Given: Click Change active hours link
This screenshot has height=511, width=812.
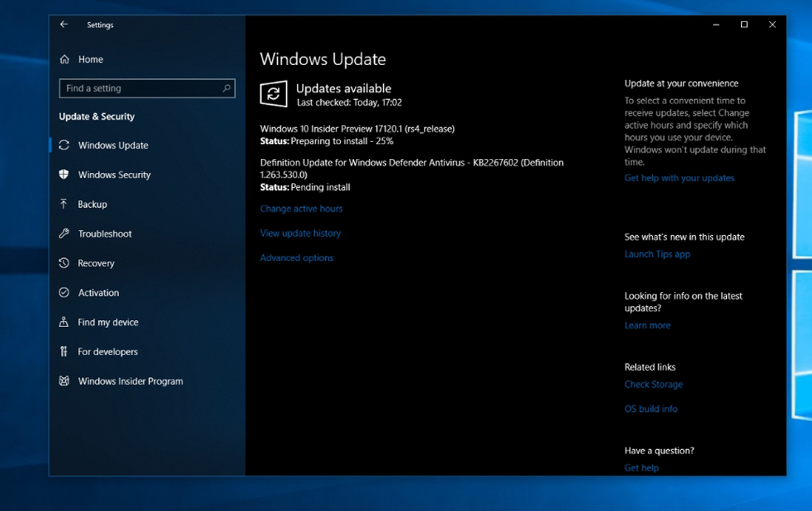Looking at the screenshot, I should (301, 208).
